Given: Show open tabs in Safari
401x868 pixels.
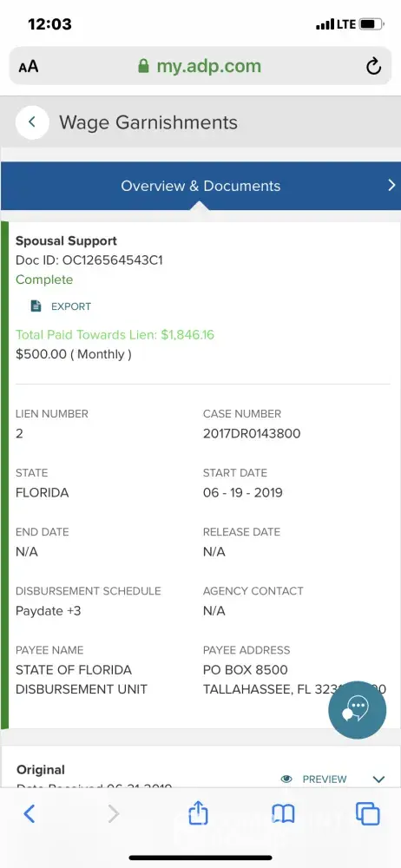Looking at the screenshot, I should [x=368, y=814].
